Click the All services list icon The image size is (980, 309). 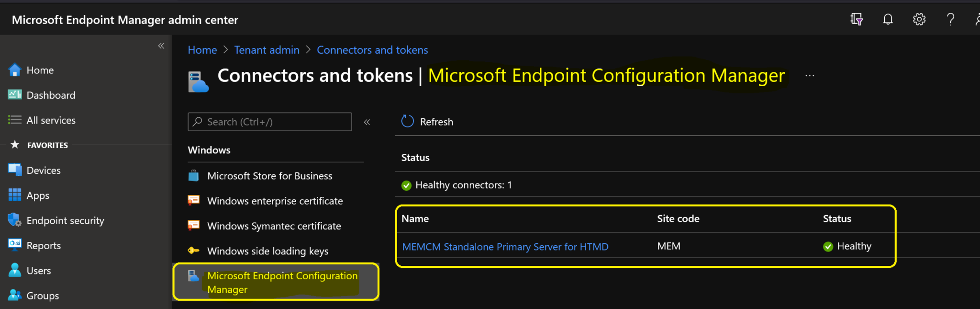pyautogui.click(x=15, y=120)
